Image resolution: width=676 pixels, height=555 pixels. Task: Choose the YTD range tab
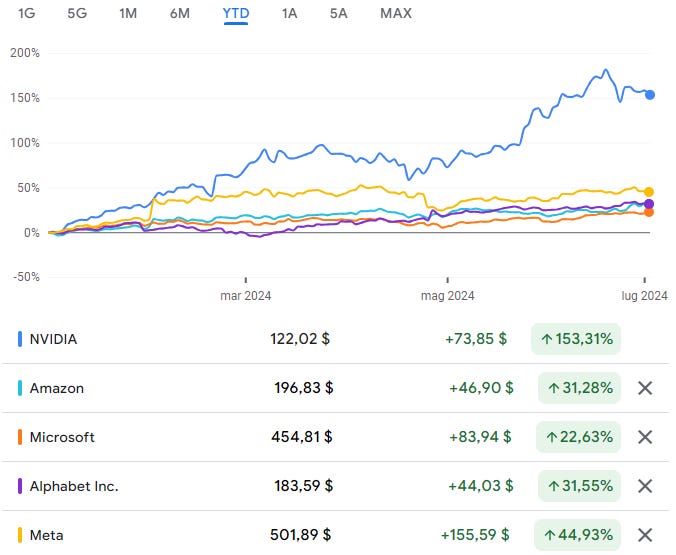pyautogui.click(x=236, y=13)
